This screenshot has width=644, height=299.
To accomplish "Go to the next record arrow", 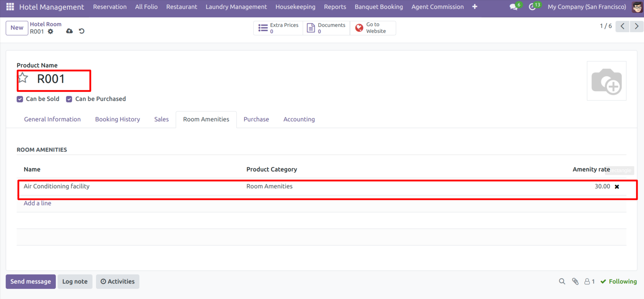I will 637,26.
